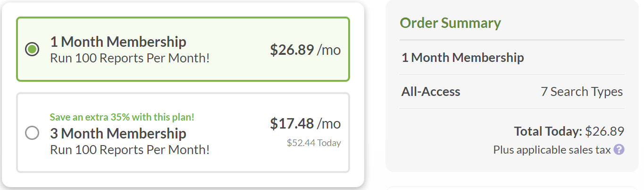Click the $26.89 total amount in summary
Viewport: 644px width, 190px height.
604,131
